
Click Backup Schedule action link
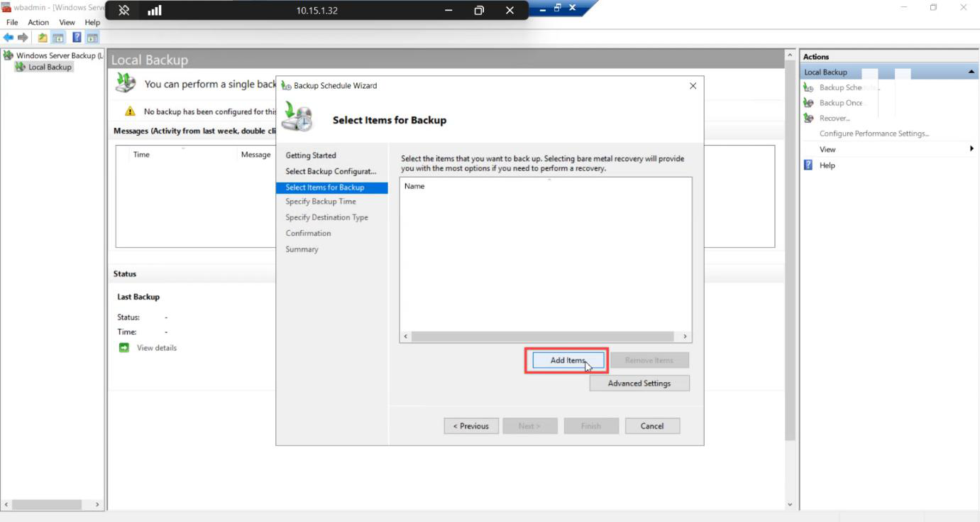(x=849, y=87)
